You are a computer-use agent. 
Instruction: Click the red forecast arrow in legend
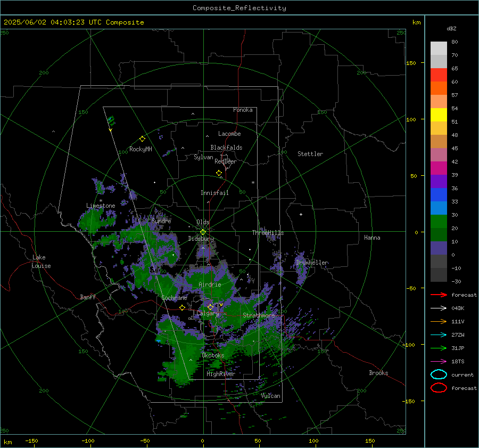click(x=439, y=295)
